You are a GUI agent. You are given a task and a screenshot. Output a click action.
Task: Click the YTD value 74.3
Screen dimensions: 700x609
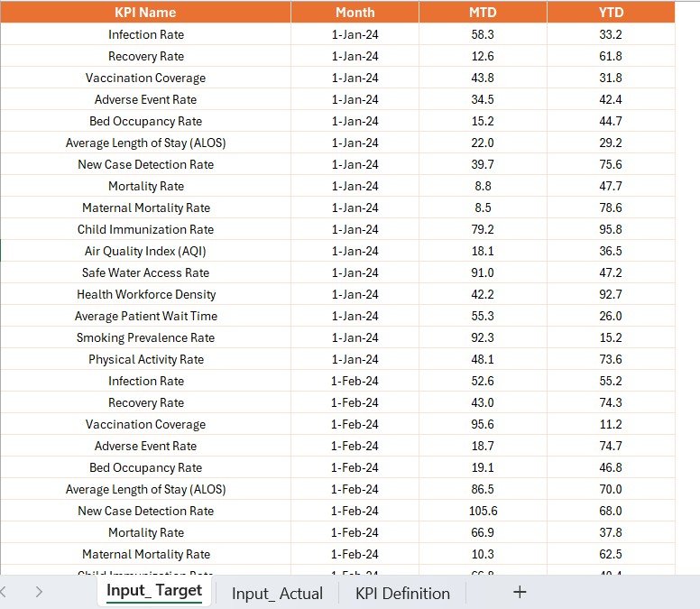(x=611, y=402)
